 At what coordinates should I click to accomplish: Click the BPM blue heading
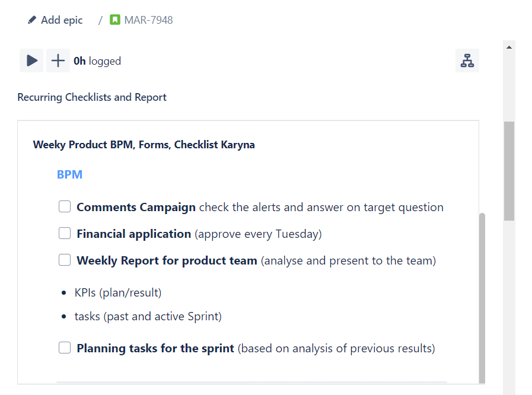click(x=69, y=174)
